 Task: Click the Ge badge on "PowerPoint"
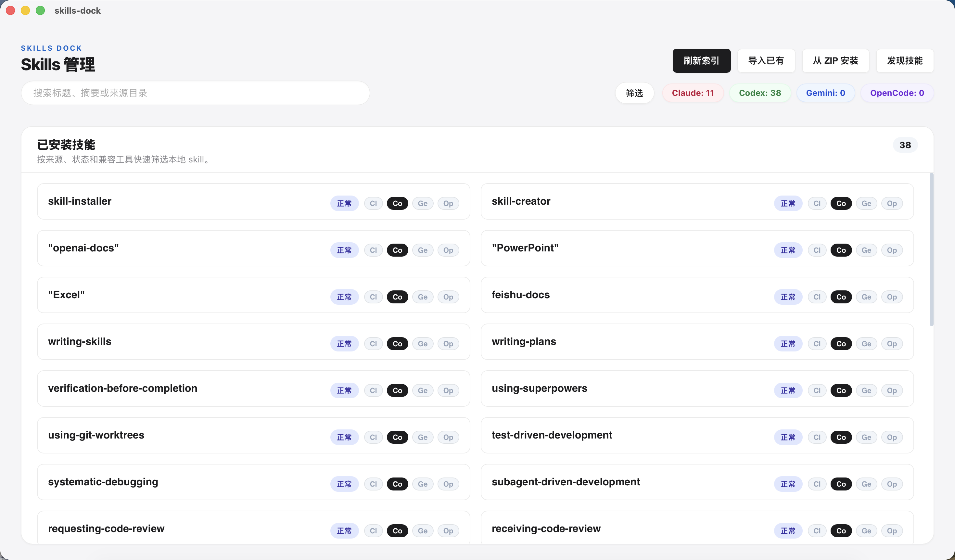866,250
